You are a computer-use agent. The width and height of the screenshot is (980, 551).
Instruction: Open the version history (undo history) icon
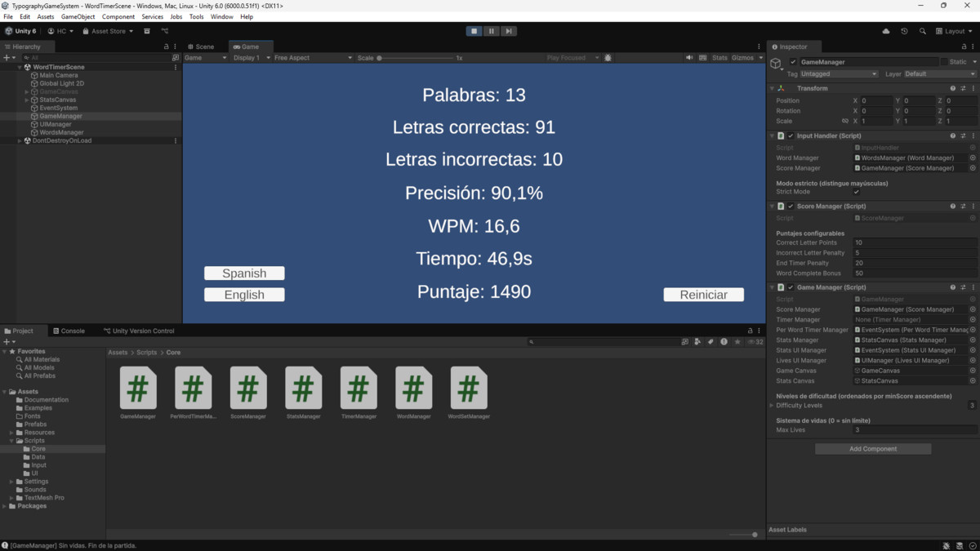(x=904, y=31)
